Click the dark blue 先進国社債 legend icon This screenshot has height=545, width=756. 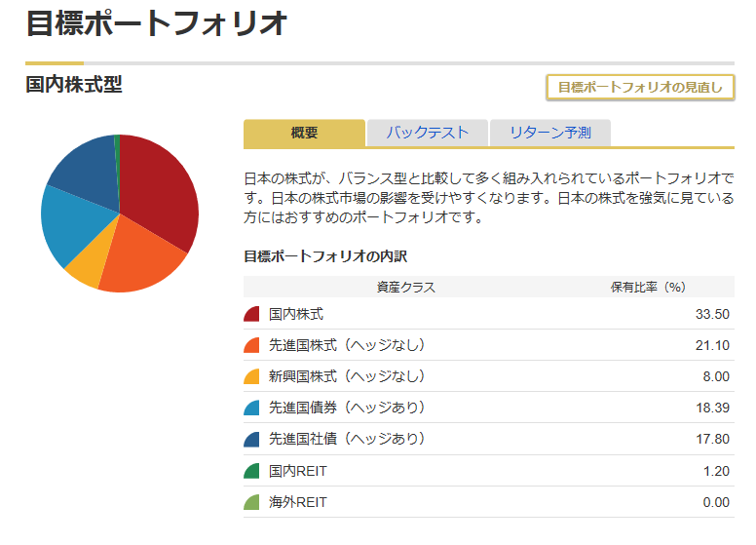[x=251, y=440]
